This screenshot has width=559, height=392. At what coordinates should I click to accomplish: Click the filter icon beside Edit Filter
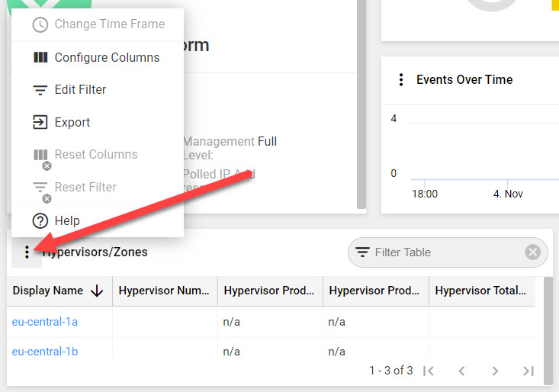40,90
